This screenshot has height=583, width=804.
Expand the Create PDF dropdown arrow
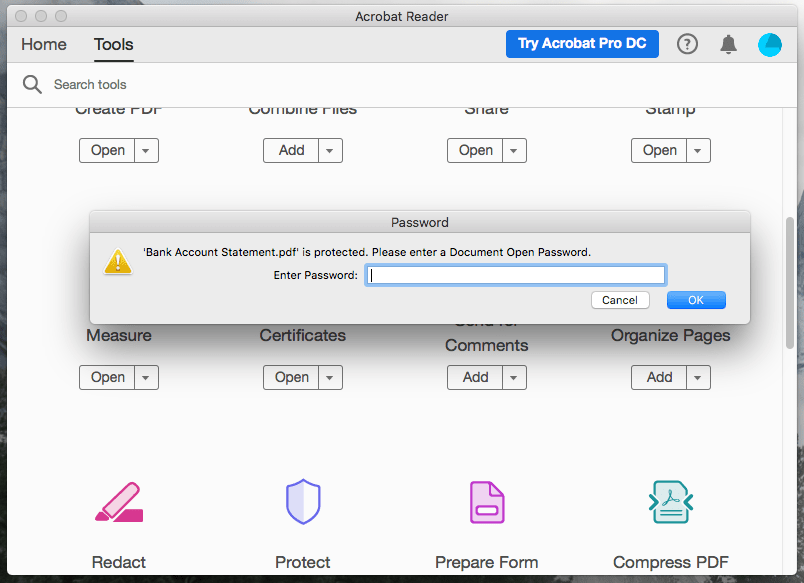pos(146,150)
